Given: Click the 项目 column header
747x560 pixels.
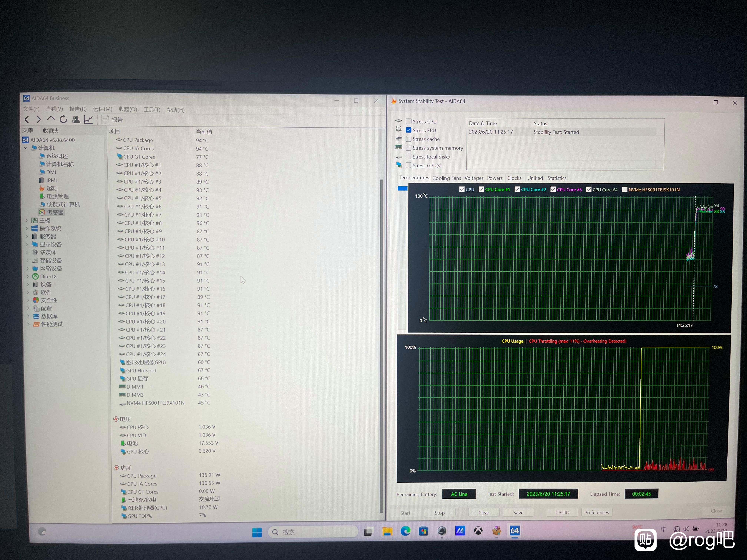Looking at the screenshot, I should click(114, 131).
